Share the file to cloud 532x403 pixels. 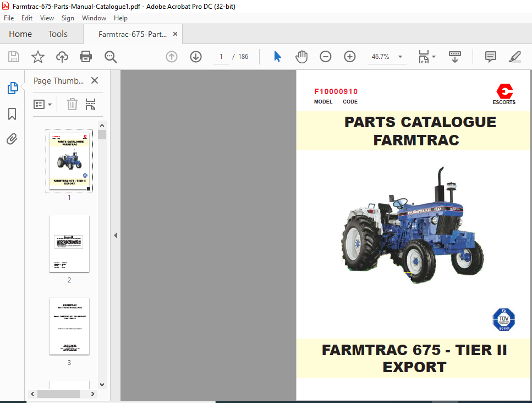pyautogui.click(x=62, y=56)
